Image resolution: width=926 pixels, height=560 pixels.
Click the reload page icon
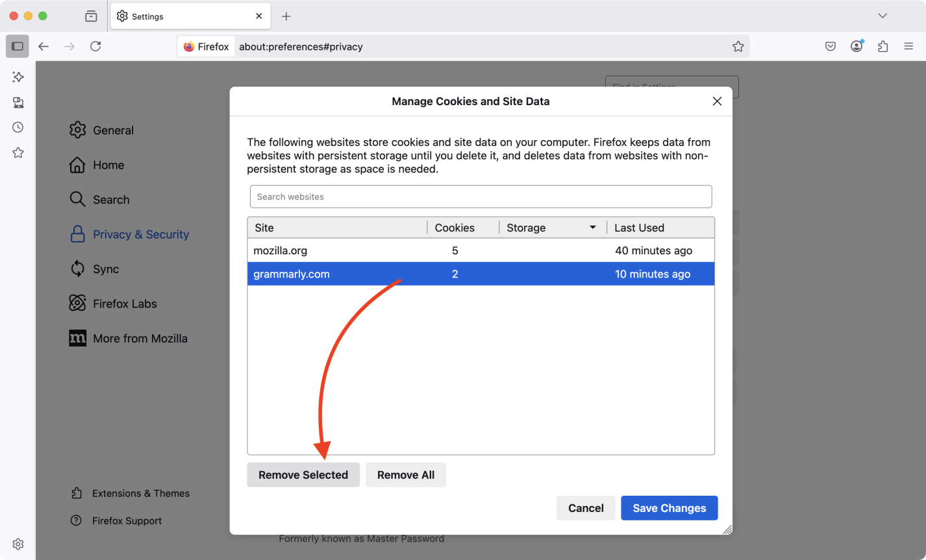(x=95, y=46)
